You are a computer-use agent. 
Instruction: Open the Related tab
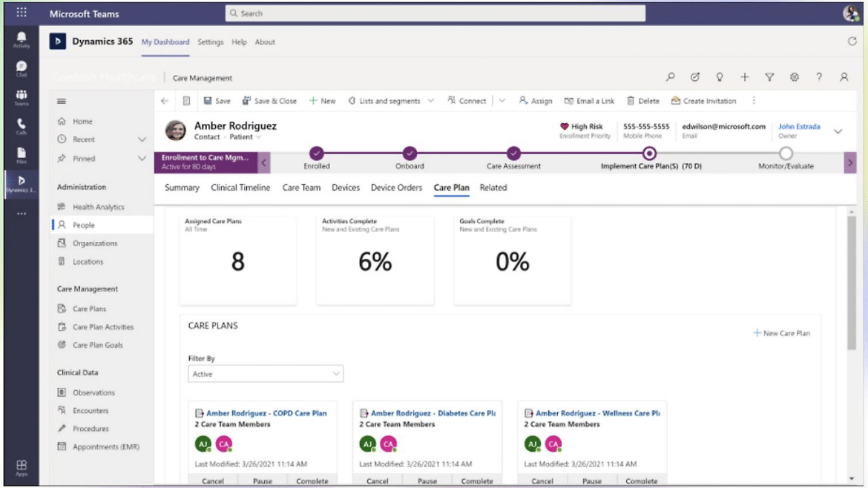pyautogui.click(x=493, y=188)
